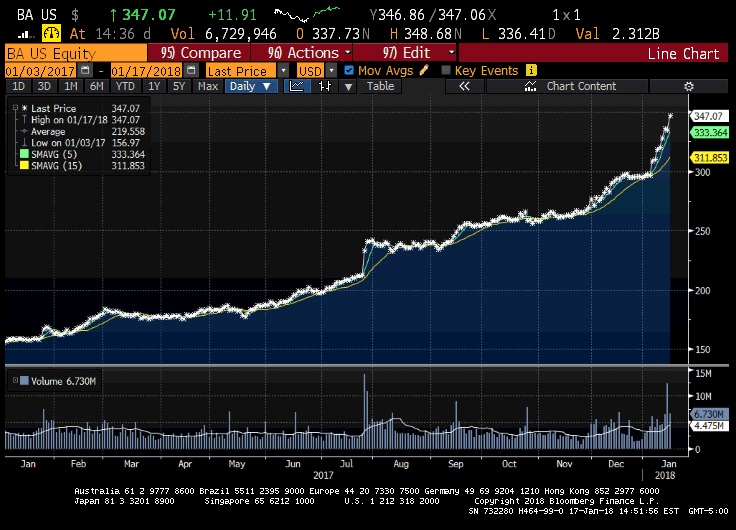Collapse the Last Price legend tree
The image size is (736, 530).
click(x=15, y=108)
